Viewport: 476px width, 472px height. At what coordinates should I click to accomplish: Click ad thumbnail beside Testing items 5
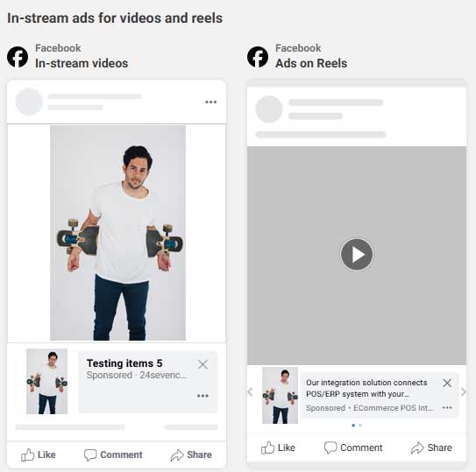coord(46,381)
